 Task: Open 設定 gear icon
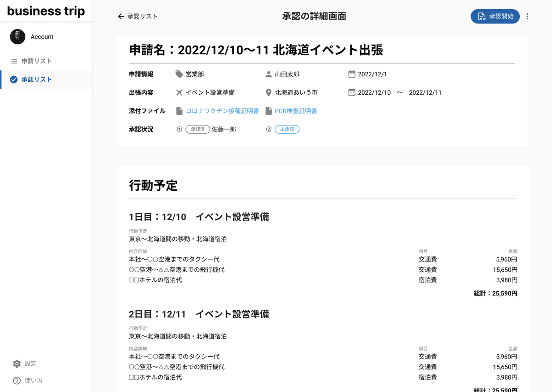pos(17,364)
